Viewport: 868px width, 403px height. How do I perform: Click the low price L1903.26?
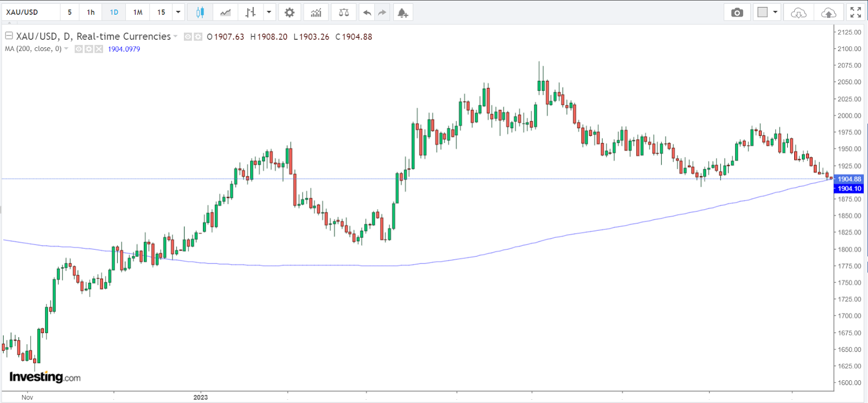[x=311, y=37]
